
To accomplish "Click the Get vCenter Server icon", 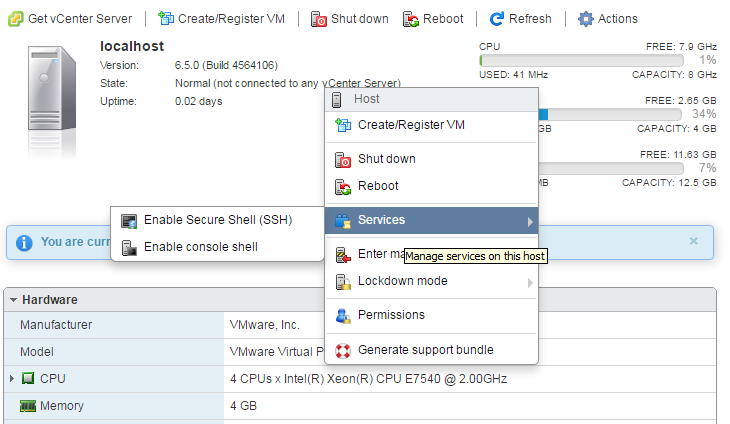I will (15, 19).
